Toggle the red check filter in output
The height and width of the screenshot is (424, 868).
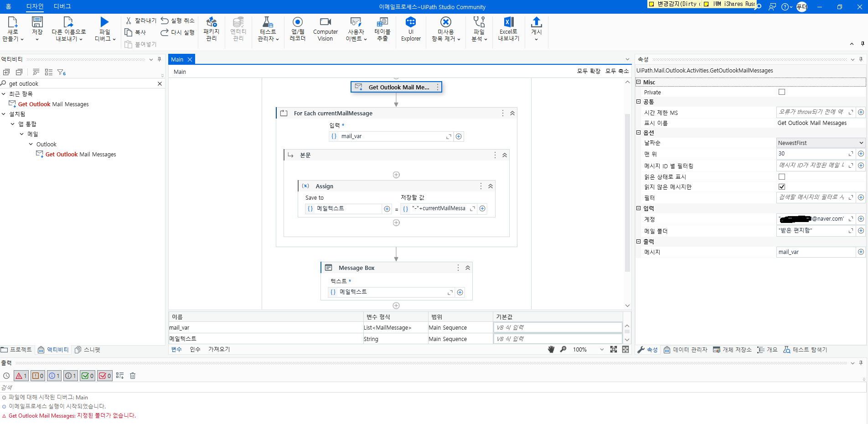pyautogui.click(x=105, y=376)
